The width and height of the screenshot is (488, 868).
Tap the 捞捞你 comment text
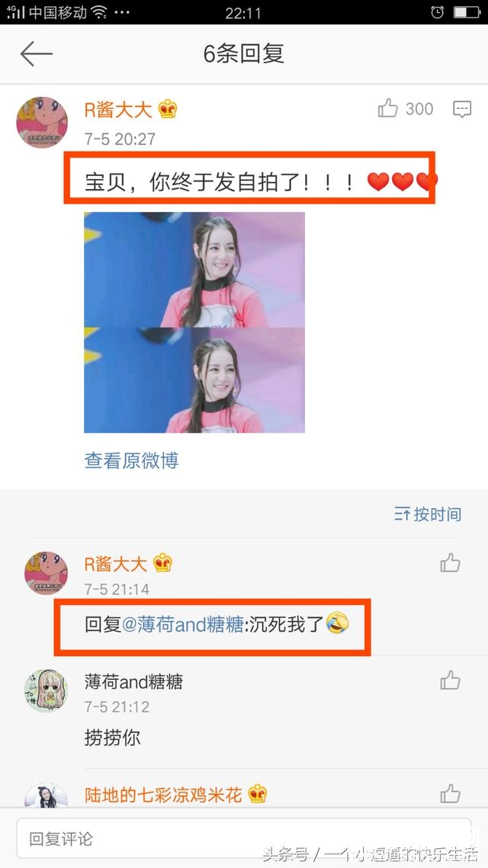pos(112,738)
